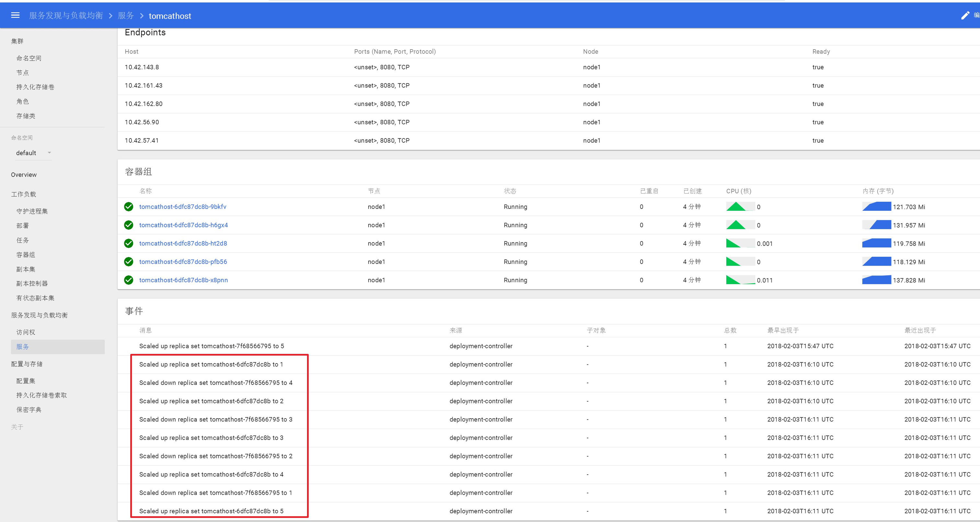Viewport: 980px width, 522px height.
Task: Open 访问权 sidebar item
Action: point(26,332)
